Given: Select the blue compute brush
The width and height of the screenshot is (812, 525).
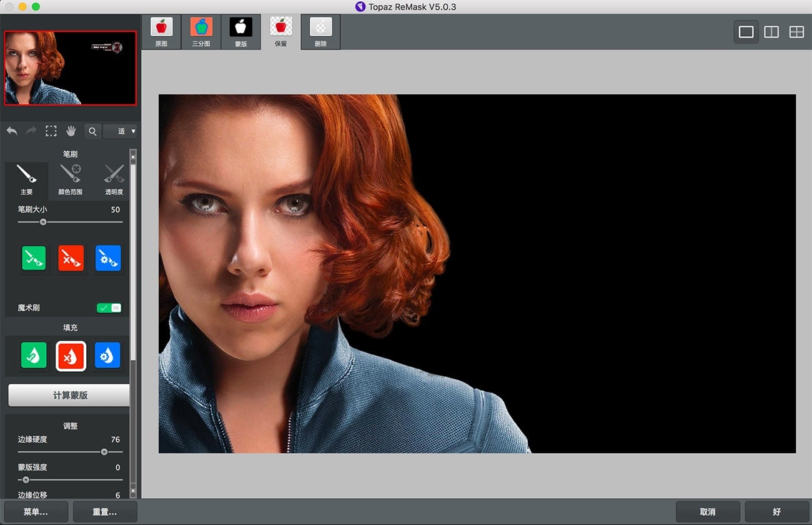Looking at the screenshot, I should 107,258.
